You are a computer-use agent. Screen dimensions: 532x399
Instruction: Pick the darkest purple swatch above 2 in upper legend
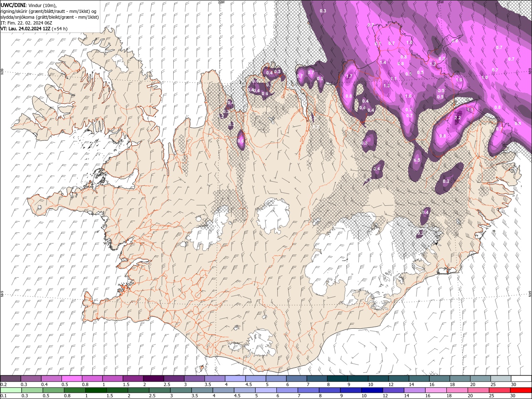coord(154,379)
